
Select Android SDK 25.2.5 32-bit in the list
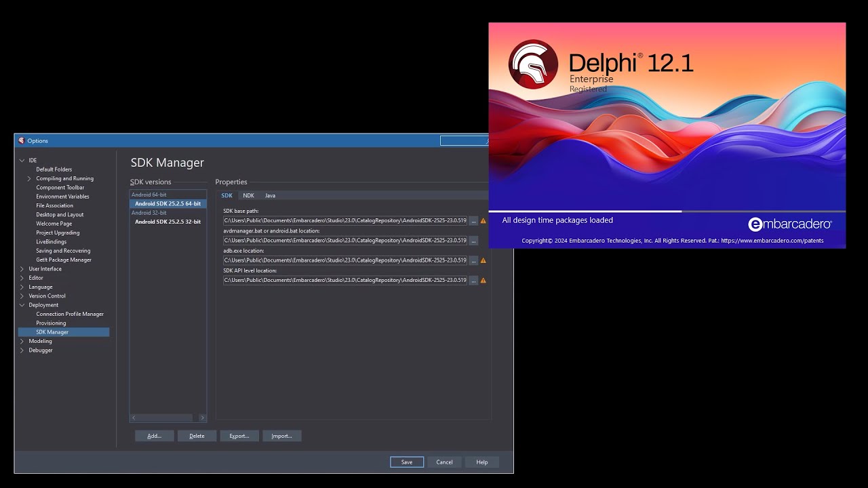(x=168, y=222)
